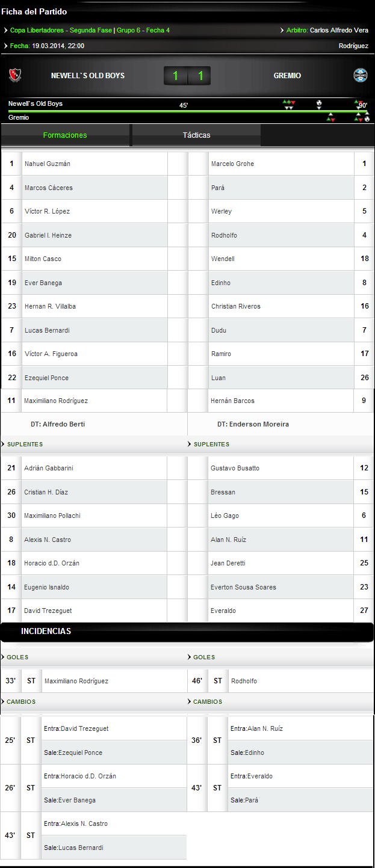Image resolution: width=375 pixels, height=868 pixels.
Task: Click Newell's goal ball icon on timeline
Action: [x=319, y=103]
